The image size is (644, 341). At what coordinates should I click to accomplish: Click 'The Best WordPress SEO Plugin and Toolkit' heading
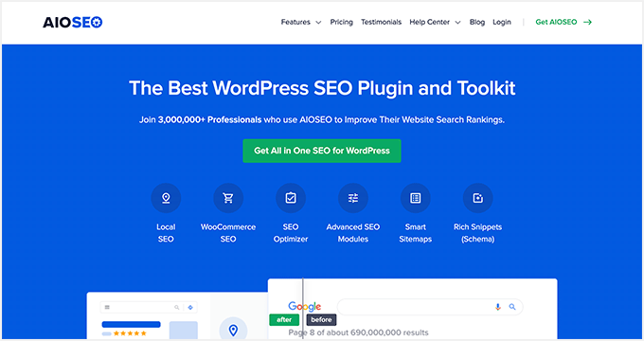[322, 88]
